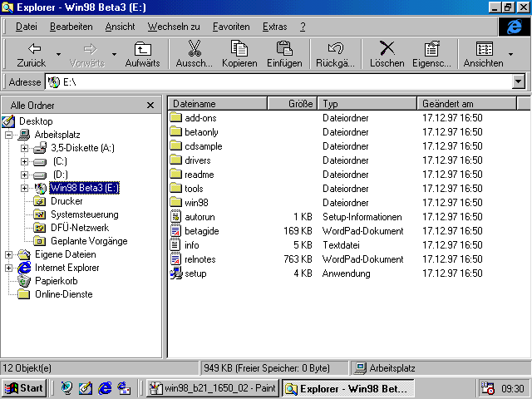532x399 pixels.
Task: Click the file name readme
Action: 199,175
